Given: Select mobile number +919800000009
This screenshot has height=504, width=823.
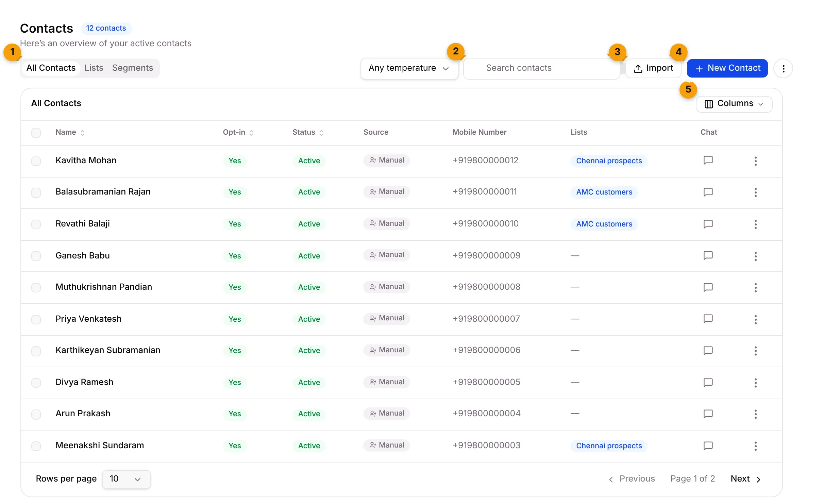Looking at the screenshot, I should point(486,255).
